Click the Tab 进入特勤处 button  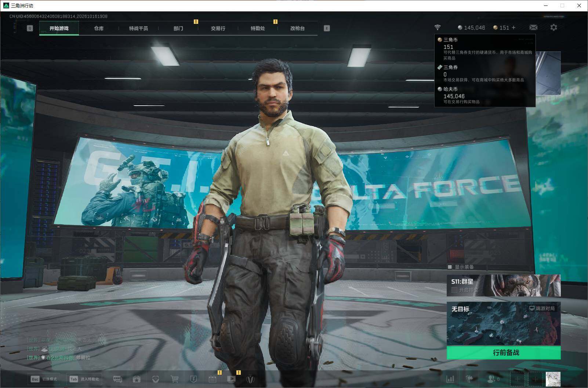[x=84, y=379]
